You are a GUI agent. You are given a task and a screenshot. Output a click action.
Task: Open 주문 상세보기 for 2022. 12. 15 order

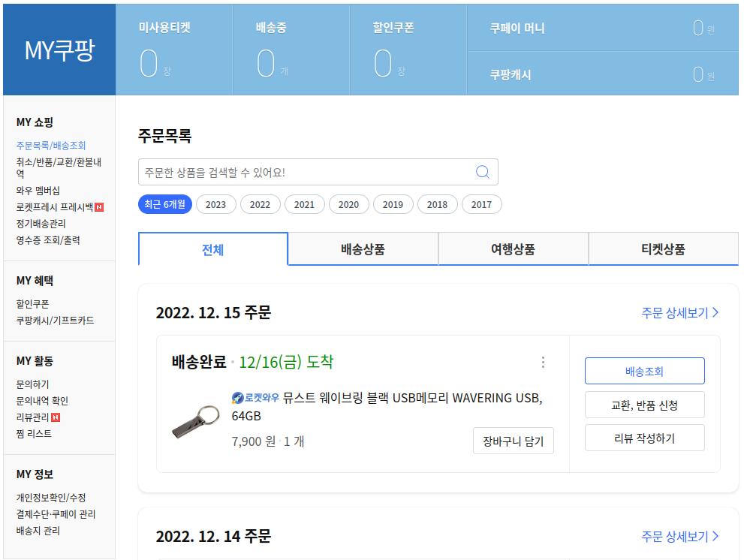click(680, 313)
